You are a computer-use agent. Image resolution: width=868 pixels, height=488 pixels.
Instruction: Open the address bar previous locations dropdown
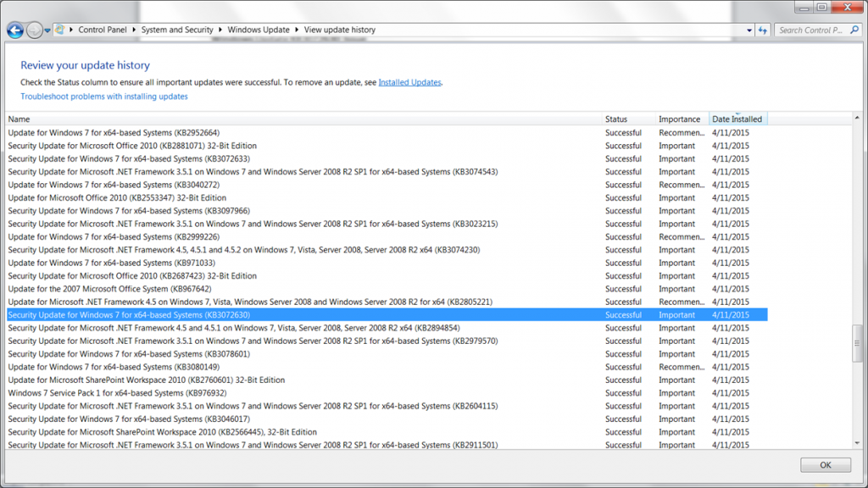tap(749, 30)
